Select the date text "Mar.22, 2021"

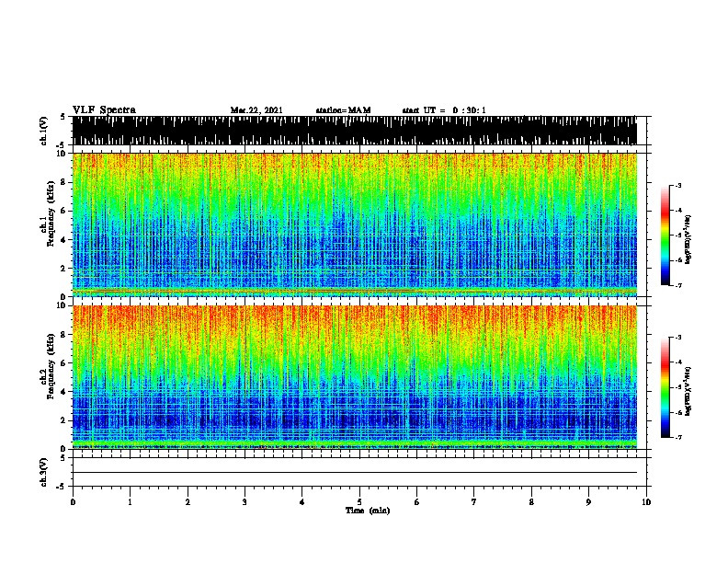(256, 110)
